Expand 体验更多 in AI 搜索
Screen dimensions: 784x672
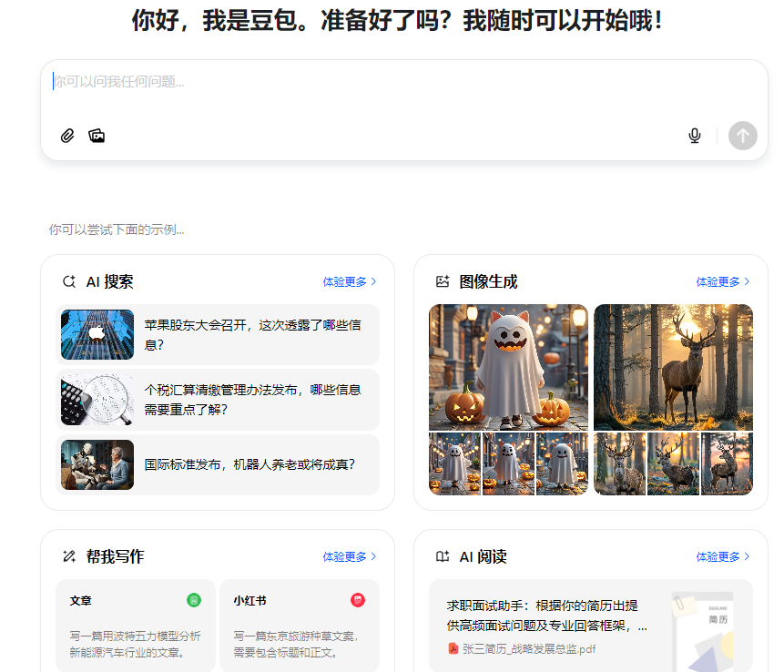coord(349,282)
